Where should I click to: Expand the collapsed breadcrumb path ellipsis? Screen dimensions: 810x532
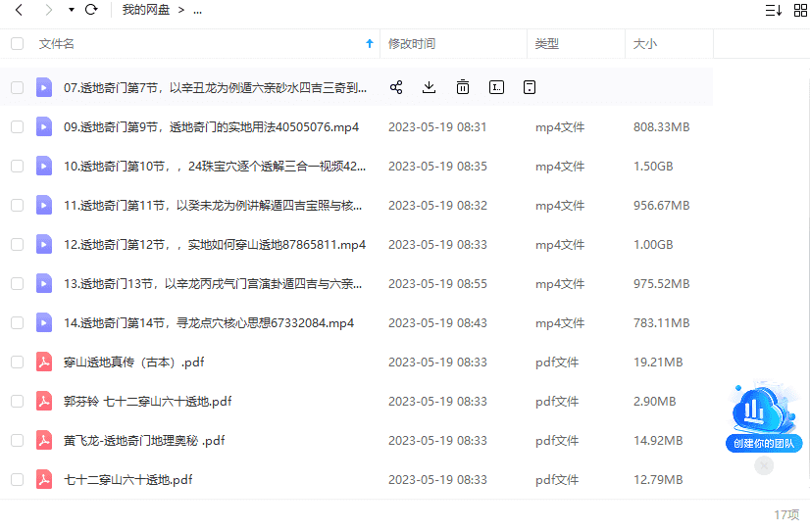pyautogui.click(x=197, y=10)
